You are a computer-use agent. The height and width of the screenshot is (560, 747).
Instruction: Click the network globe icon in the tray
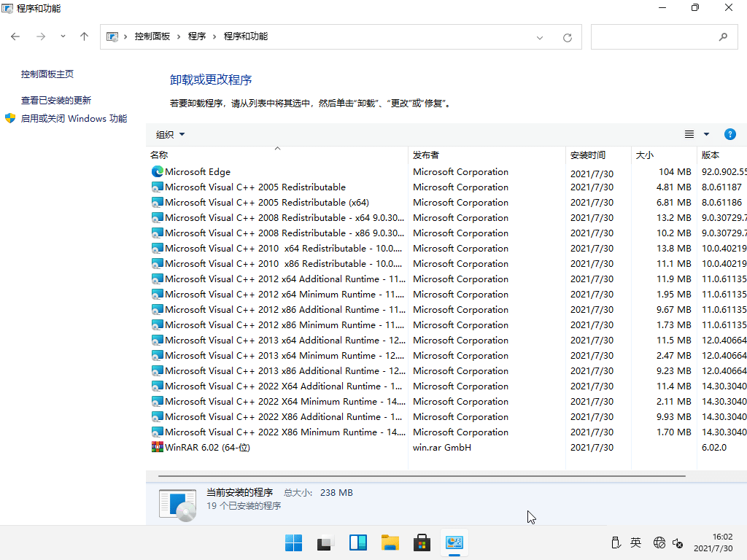[659, 543]
